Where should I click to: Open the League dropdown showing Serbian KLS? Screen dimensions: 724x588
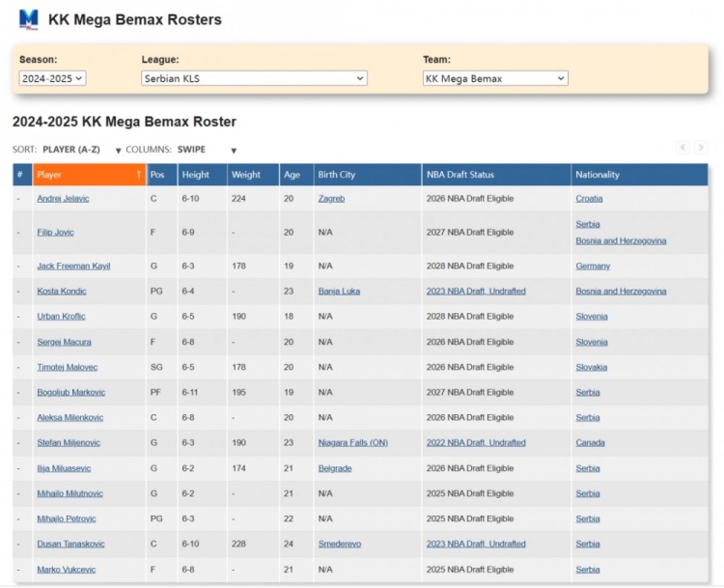254,78
